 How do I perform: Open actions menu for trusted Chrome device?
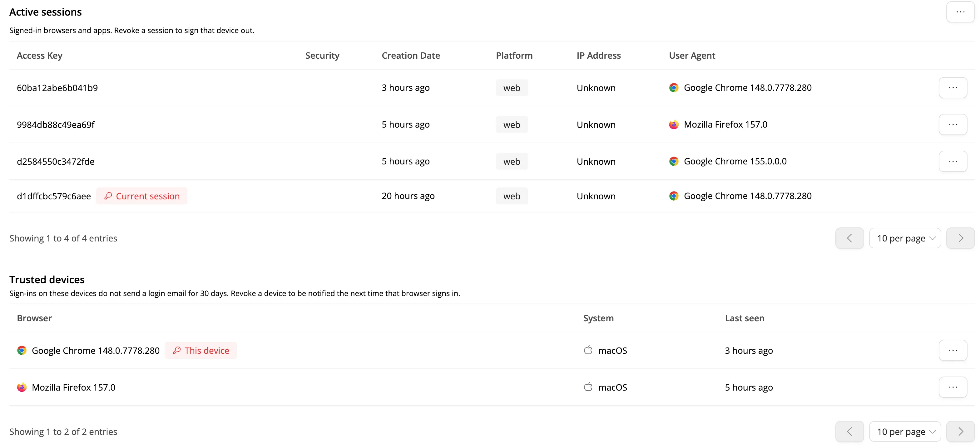(x=953, y=350)
